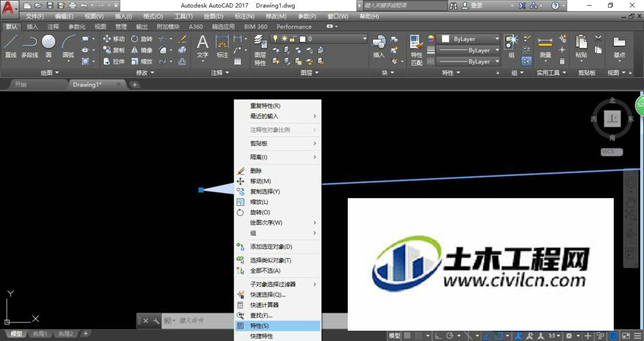Image resolution: width=644 pixels, height=341 pixels.
Task: Open the 文件(F) menu
Action: (35, 17)
